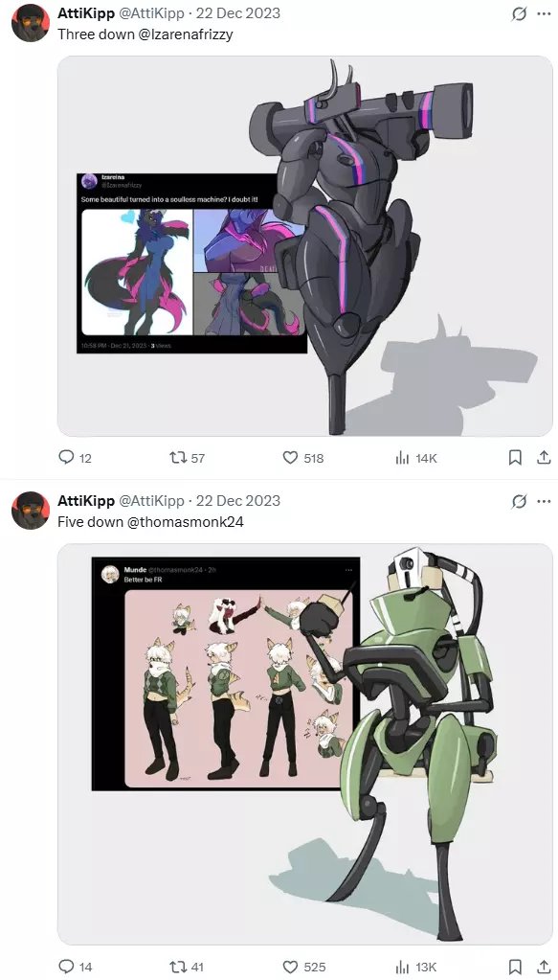The image size is (558, 980).
Task: Open the Grok icon on second tweet
Action: pos(519,501)
